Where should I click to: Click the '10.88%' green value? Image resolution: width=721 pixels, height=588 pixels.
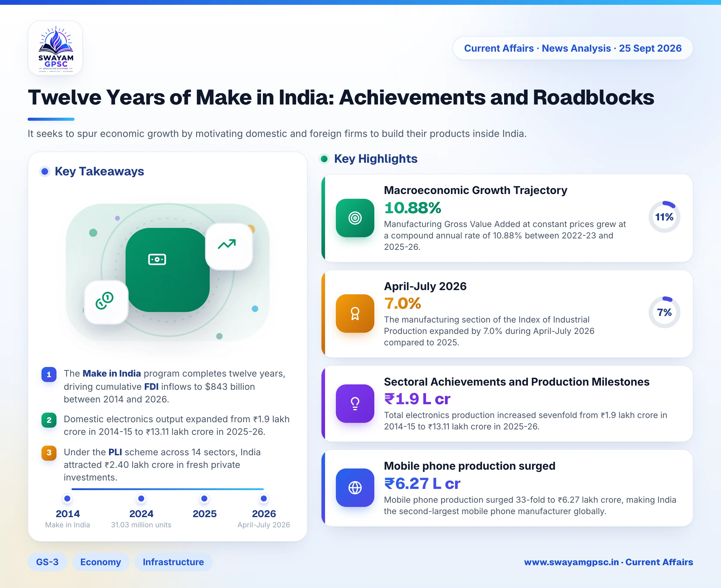click(413, 208)
